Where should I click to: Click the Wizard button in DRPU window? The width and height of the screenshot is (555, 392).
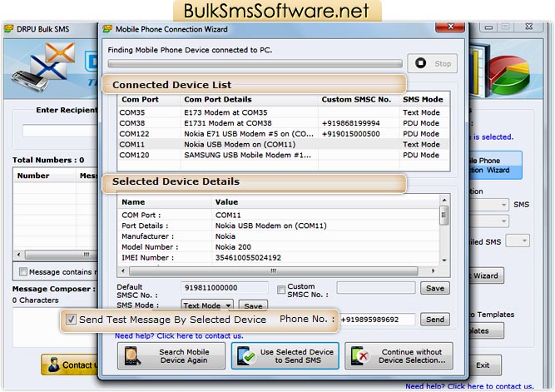(486, 275)
